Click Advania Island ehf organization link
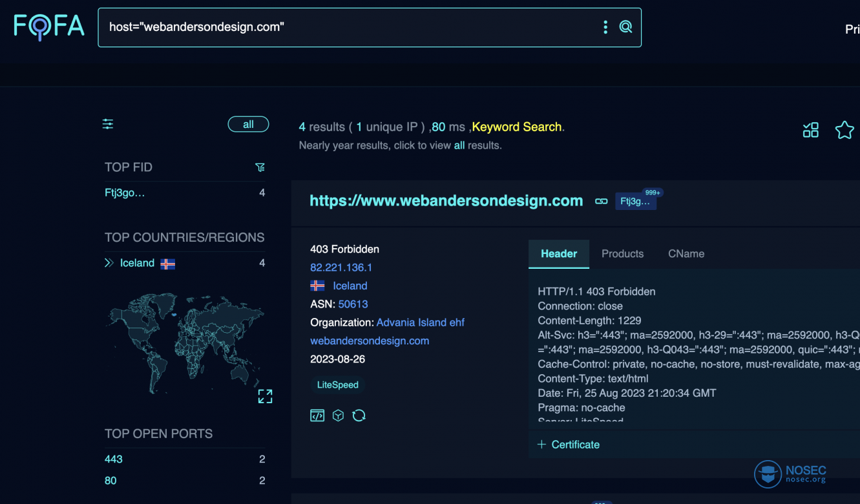Viewport: 860px width, 504px height. [421, 322]
